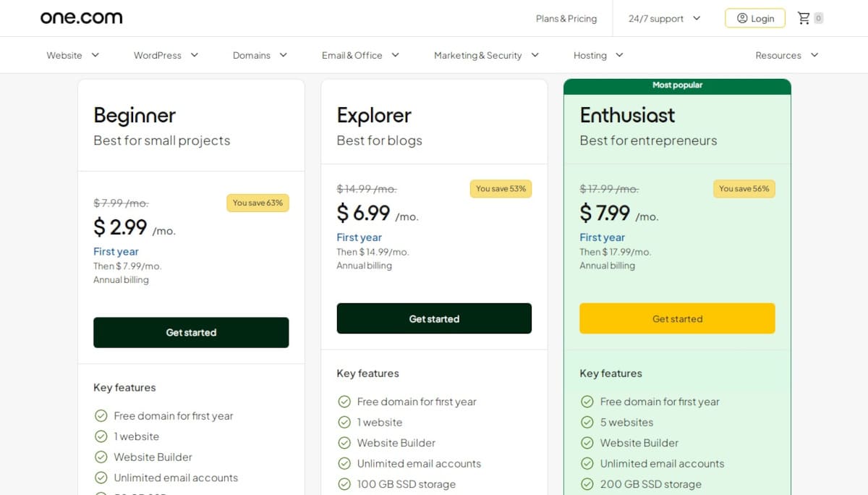Click checkmark icon beside "1 website" in Beginner
868x495 pixels.
(x=101, y=436)
